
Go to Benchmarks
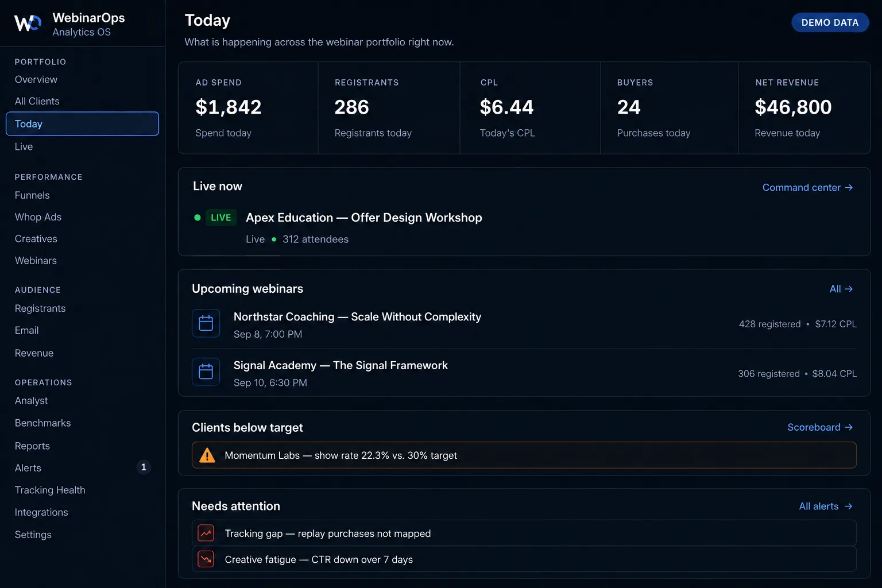43,423
